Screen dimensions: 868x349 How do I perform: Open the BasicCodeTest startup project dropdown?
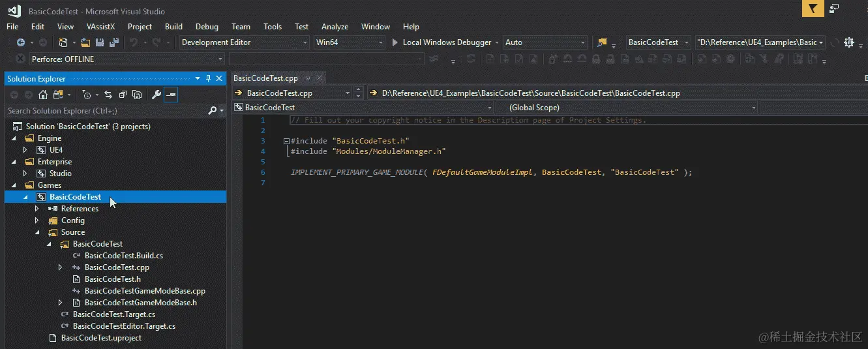(658, 42)
